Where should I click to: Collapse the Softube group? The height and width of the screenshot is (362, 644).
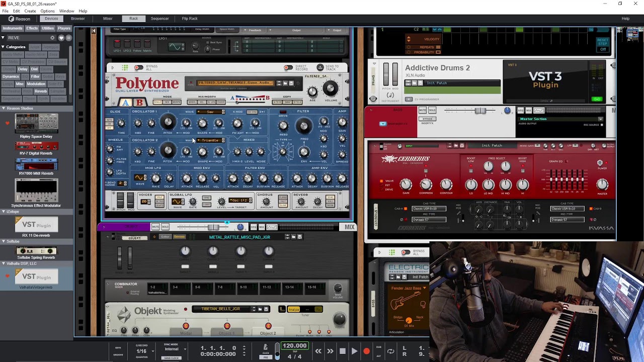click(x=3, y=241)
